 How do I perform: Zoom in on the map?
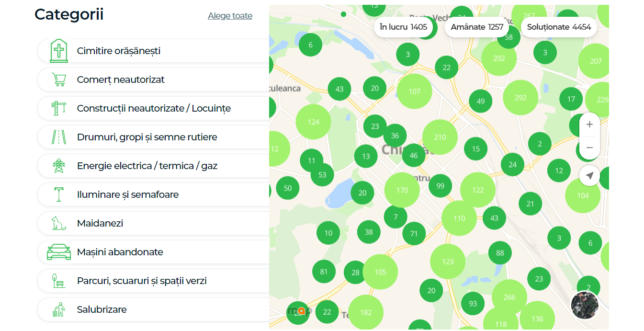click(x=589, y=125)
